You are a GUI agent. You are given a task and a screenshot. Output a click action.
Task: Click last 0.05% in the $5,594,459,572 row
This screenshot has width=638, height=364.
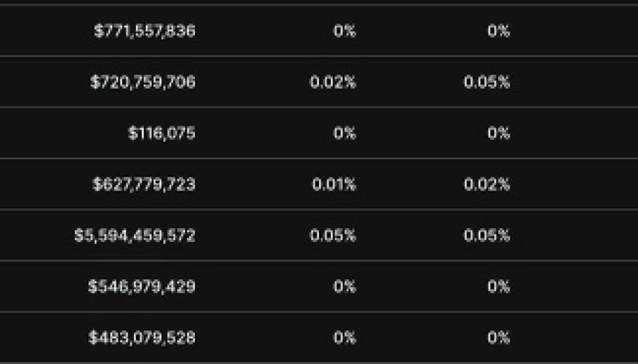[487, 235]
